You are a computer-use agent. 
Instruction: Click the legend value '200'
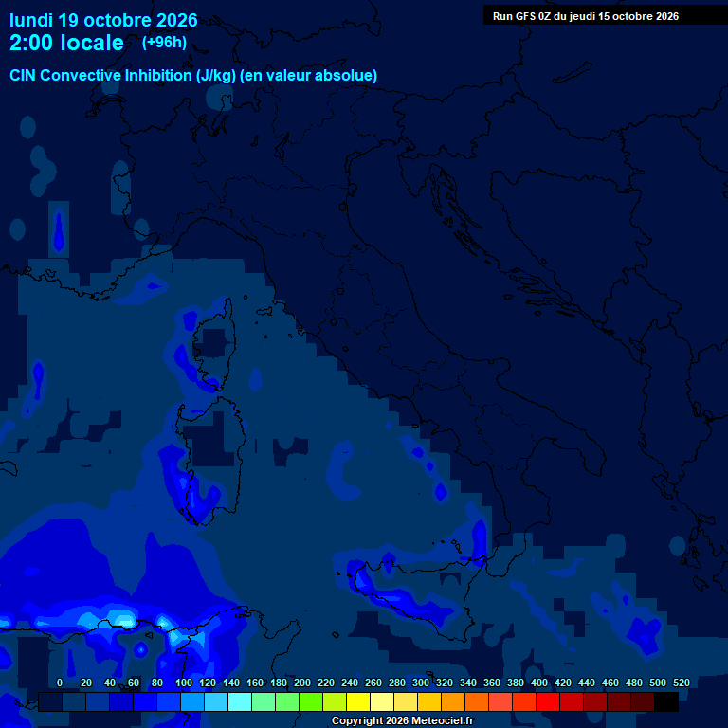pyautogui.click(x=301, y=682)
